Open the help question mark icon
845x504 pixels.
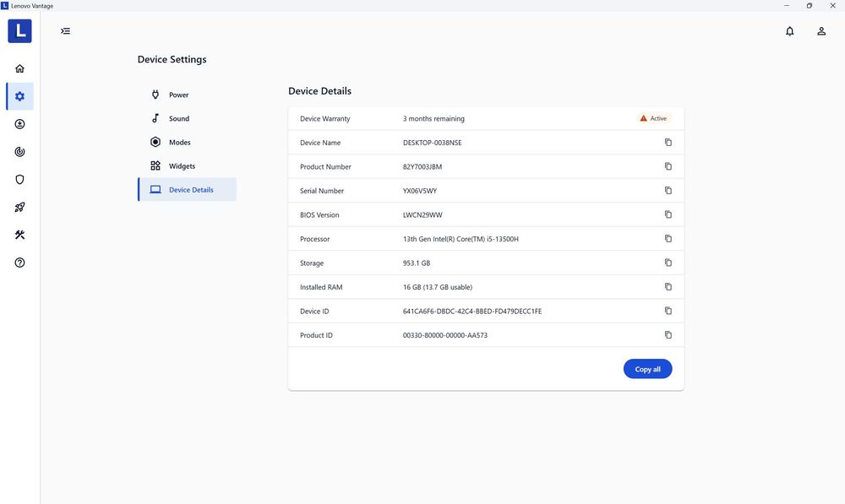[x=19, y=263]
